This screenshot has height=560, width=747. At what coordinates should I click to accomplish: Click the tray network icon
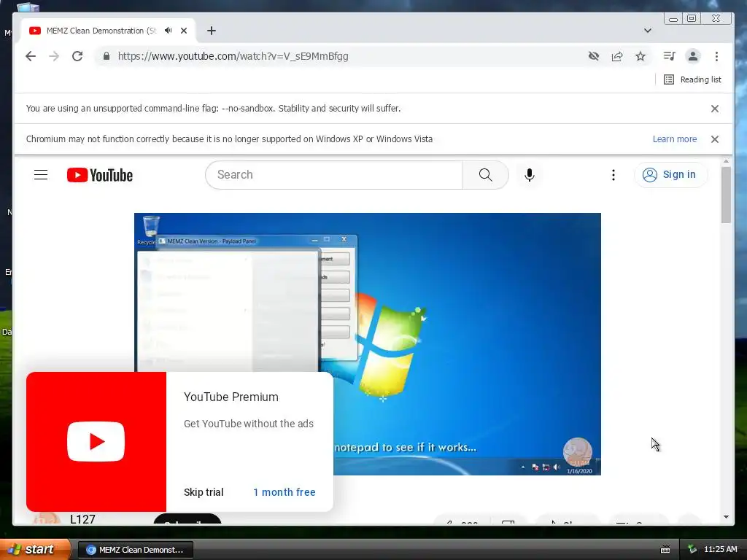692,550
